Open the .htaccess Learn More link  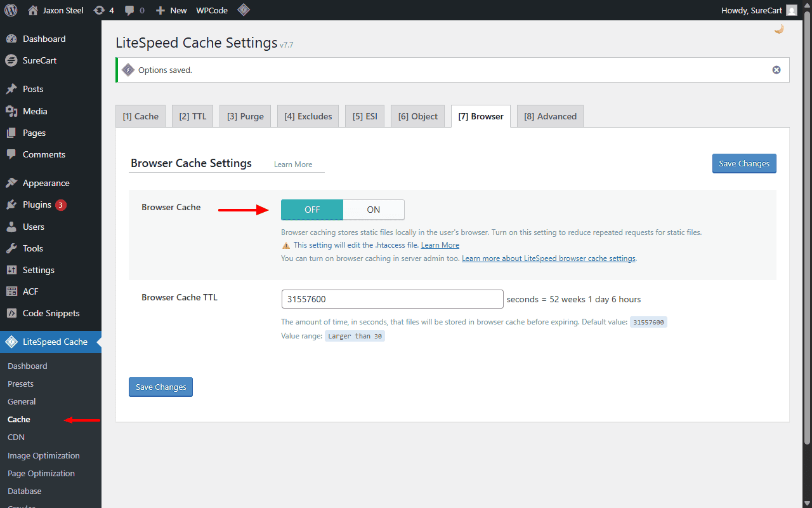coord(440,245)
